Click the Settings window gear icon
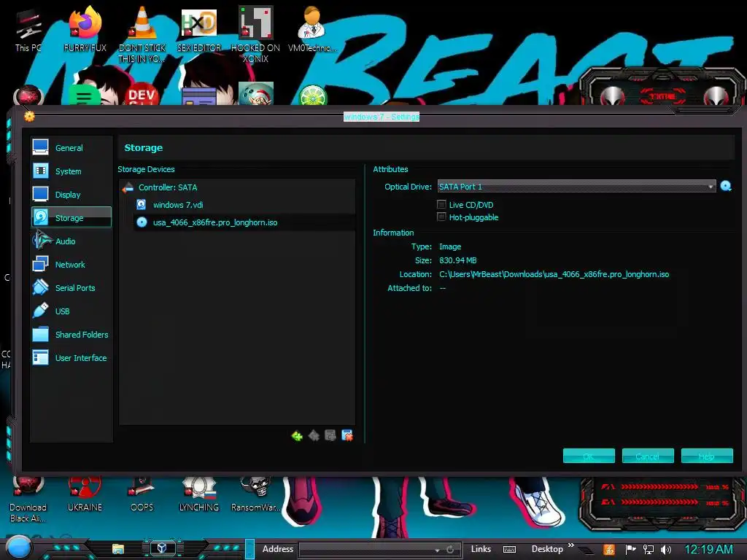747x560 pixels. (29, 116)
